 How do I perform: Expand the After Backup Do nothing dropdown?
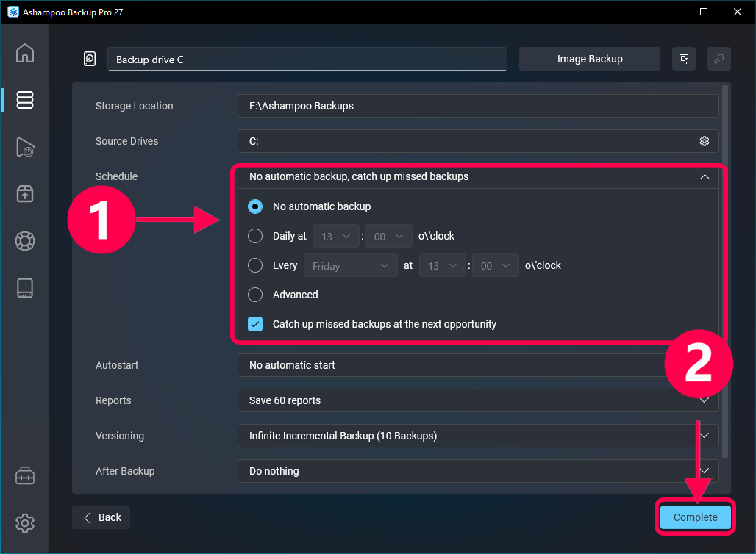pyautogui.click(x=478, y=471)
